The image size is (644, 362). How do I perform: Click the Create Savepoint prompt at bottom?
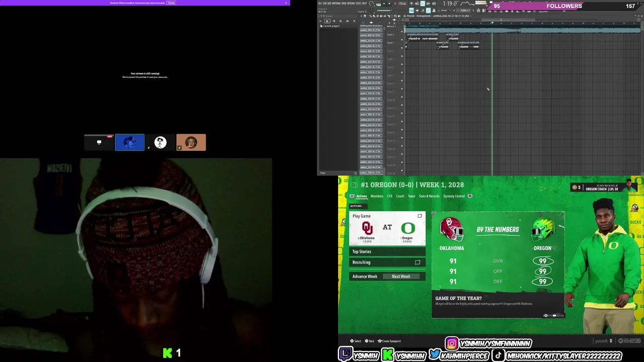pyautogui.click(x=389, y=341)
